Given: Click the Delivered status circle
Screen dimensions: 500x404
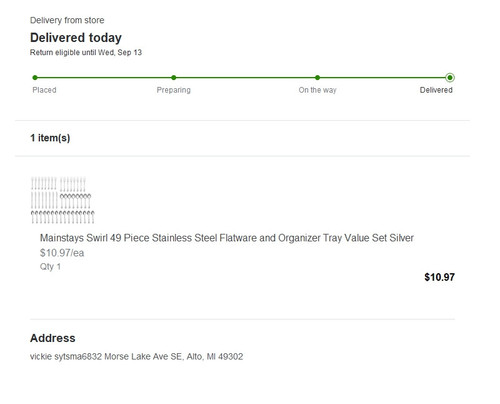Looking at the screenshot, I should (450, 78).
